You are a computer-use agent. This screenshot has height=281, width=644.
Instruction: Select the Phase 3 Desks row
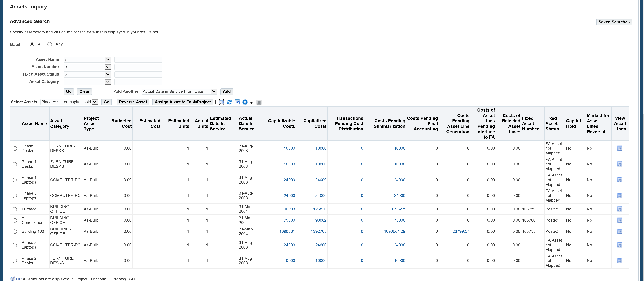(15, 148)
